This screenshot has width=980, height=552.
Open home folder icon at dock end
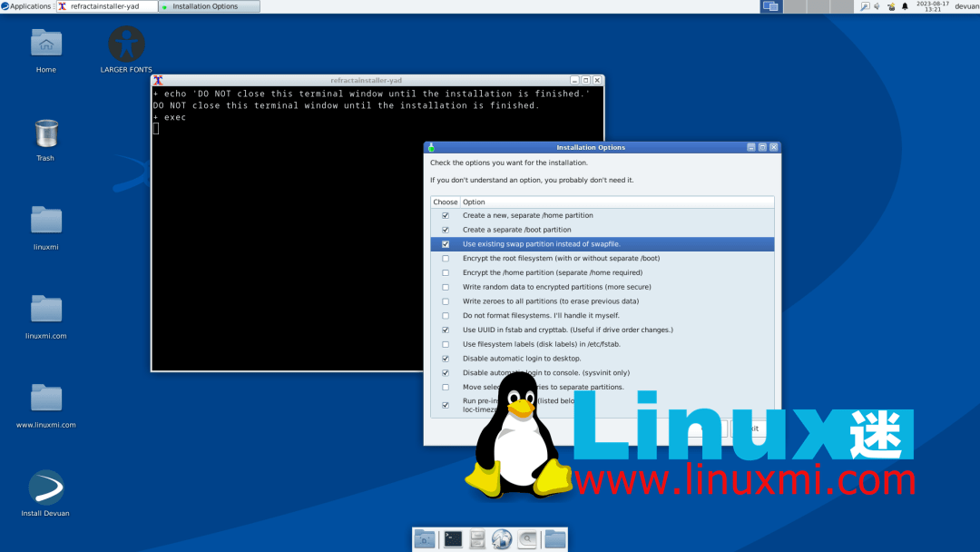coord(555,539)
